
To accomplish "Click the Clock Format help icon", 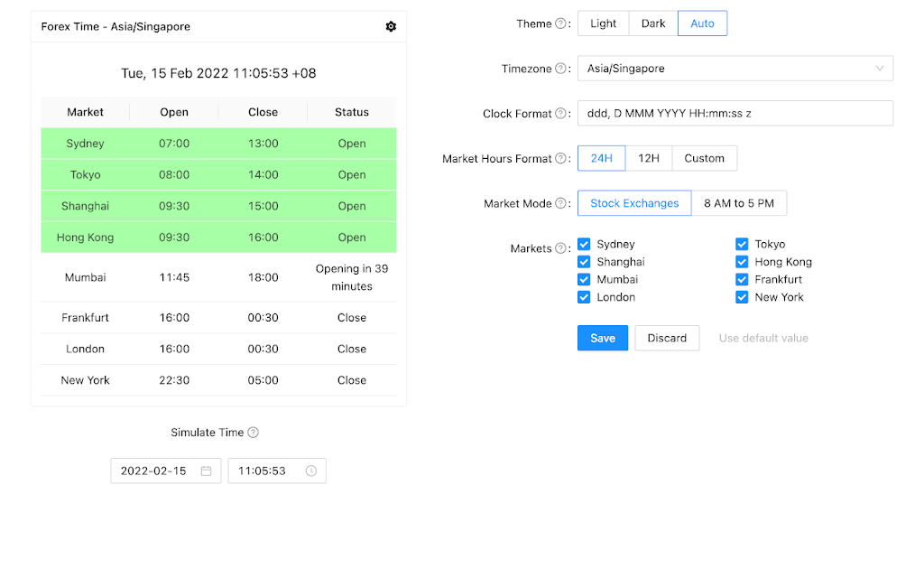I will [x=561, y=113].
